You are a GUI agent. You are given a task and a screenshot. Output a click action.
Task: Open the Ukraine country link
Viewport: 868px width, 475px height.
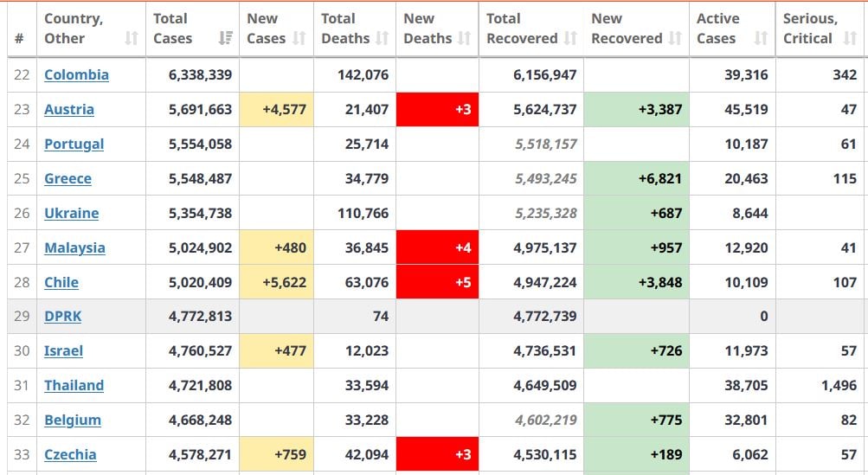point(72,213)
